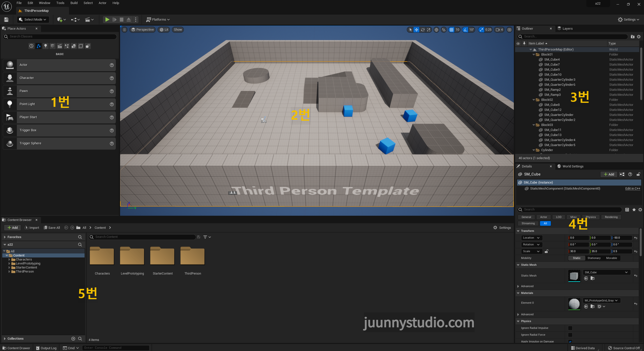The image size is (644, 351).
Task: Open the Select Mode dropdown
Action: click(33, 20)
